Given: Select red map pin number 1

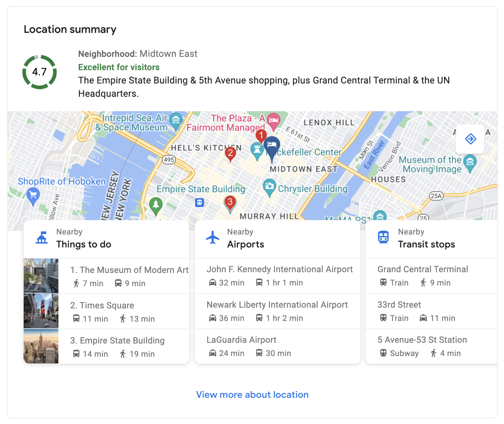Looking at the screenshot, I should pyautogui.click(x=261, y=136).
